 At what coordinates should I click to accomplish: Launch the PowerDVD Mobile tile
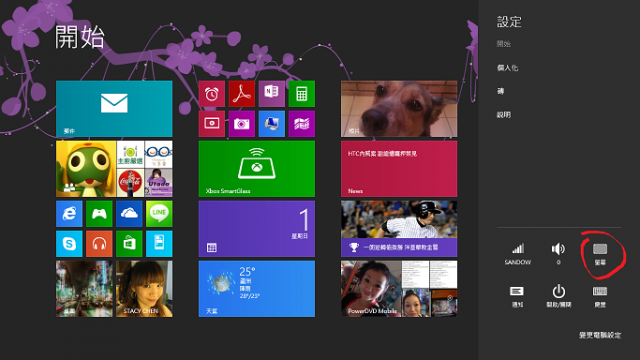pyautogui.click(x=399, y=289)
